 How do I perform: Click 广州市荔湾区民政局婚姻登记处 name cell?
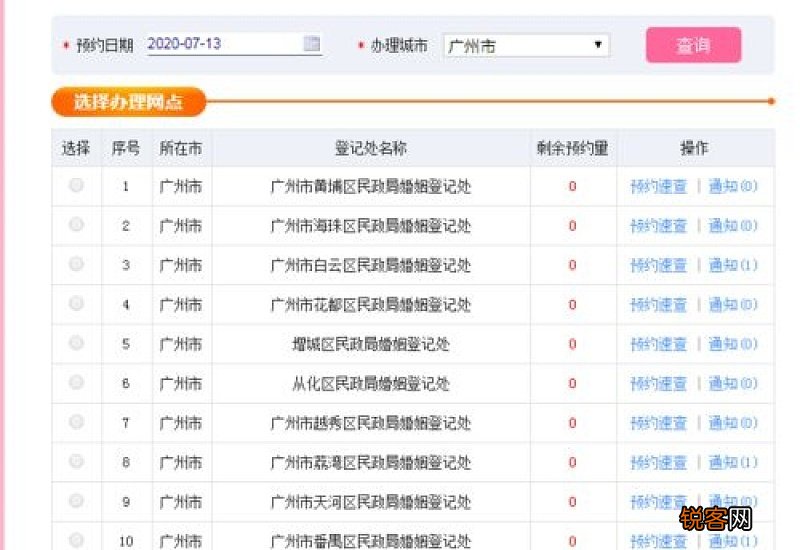pyautogui.click(x=371, y=463)
